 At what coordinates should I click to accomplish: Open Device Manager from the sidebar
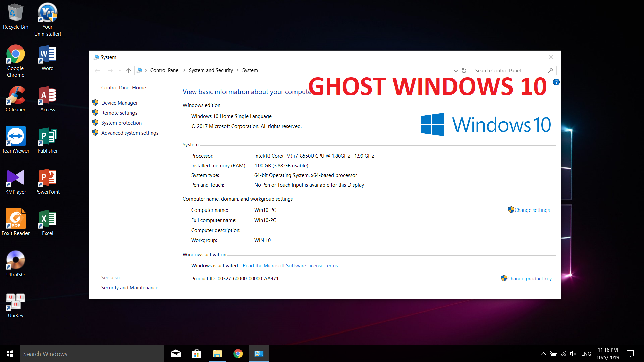(x=119, y=103)
